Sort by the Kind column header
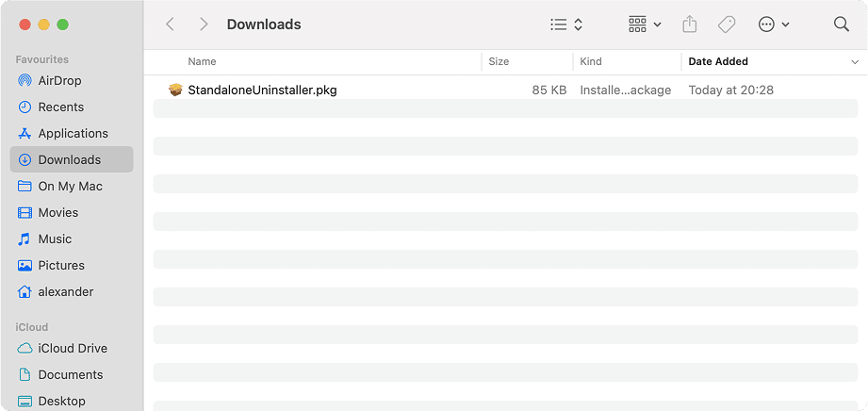The height and width of the screenshot is (411, 868). 591,61
